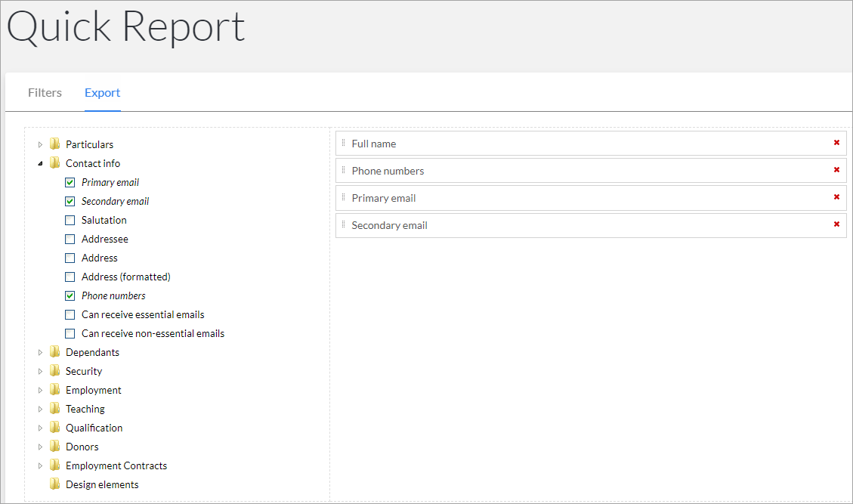Viewport: 853px width, 504px height.
Task: Click the Contact info tree label
Action: tap(93, 163)
